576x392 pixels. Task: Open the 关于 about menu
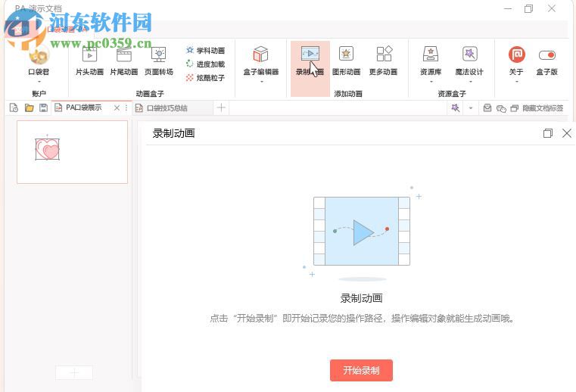516,61
